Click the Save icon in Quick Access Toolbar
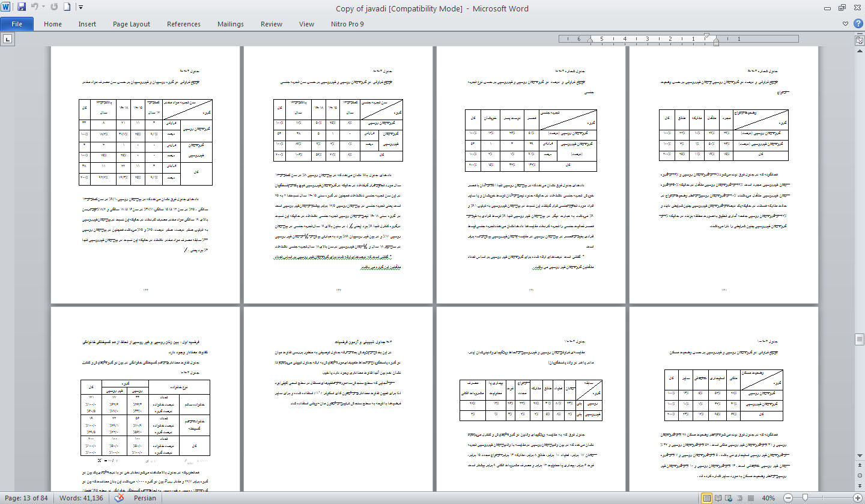Screen dimensions: 865x504 tap(22, 7)
